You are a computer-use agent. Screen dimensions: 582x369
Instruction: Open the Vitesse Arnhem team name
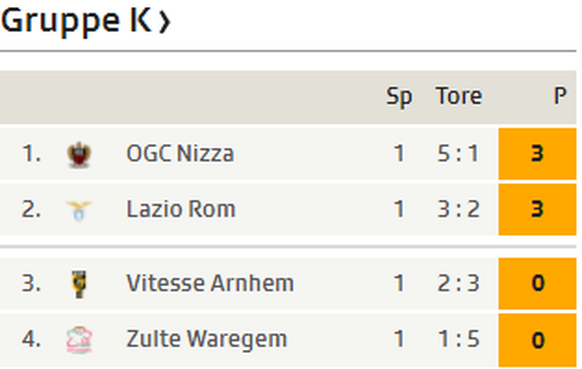(x=210, y=283)
